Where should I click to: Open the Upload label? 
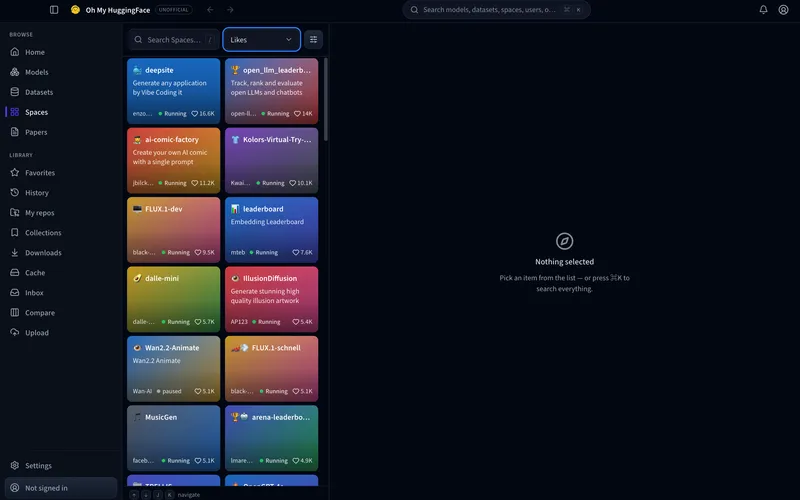[x=37, y=333]
